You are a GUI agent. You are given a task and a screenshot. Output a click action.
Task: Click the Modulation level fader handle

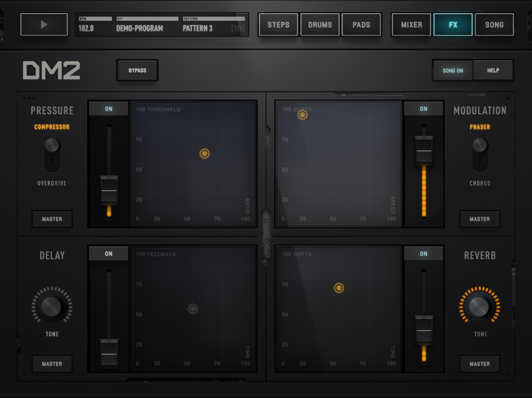pyautogui.click(x=424, y=151)
